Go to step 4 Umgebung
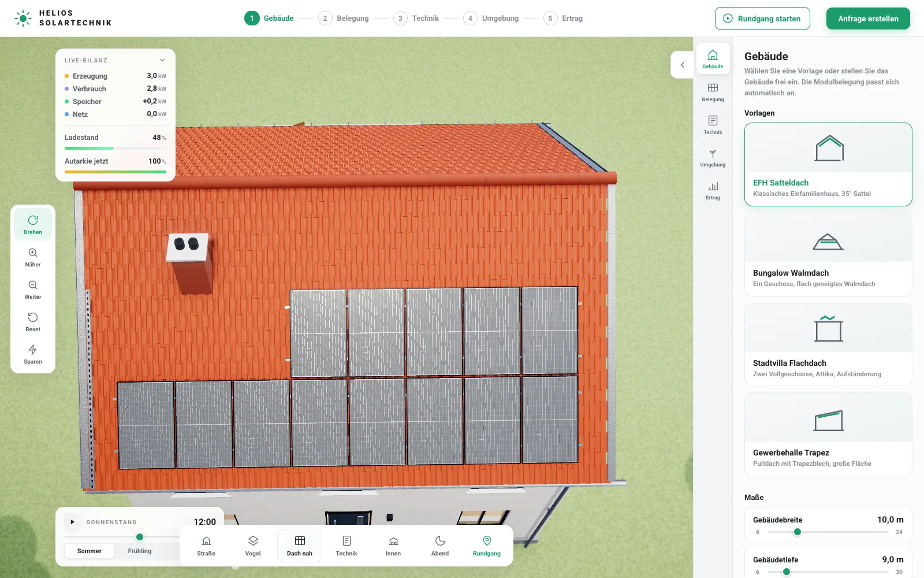Screen dimensions: 924x578 coord(491,18)
